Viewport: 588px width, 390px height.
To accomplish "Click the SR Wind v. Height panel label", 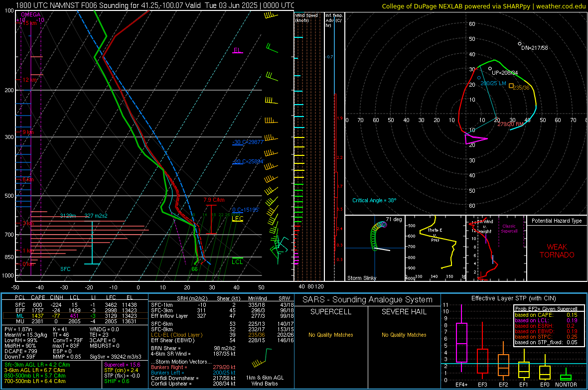I will point(484,227).
